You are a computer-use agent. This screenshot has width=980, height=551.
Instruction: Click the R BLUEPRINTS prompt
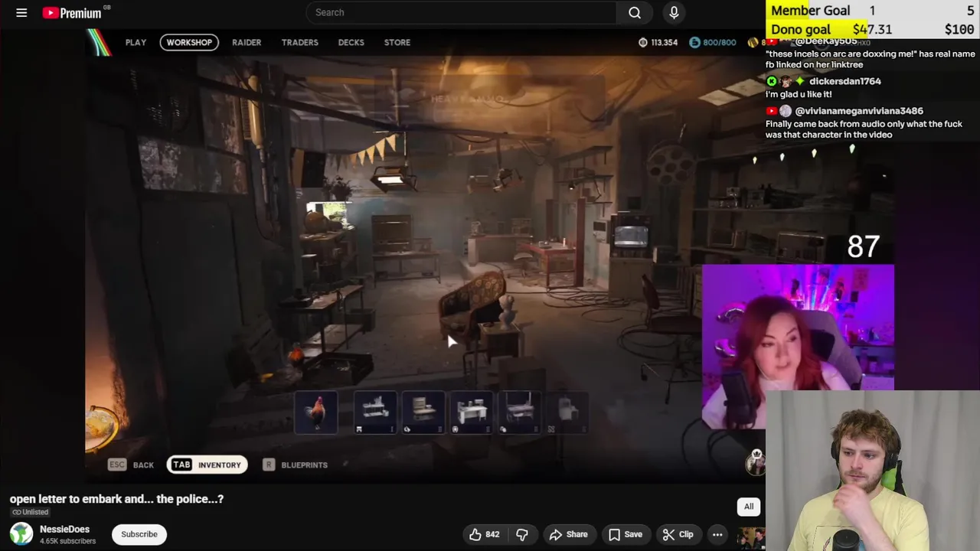[295, 465]
